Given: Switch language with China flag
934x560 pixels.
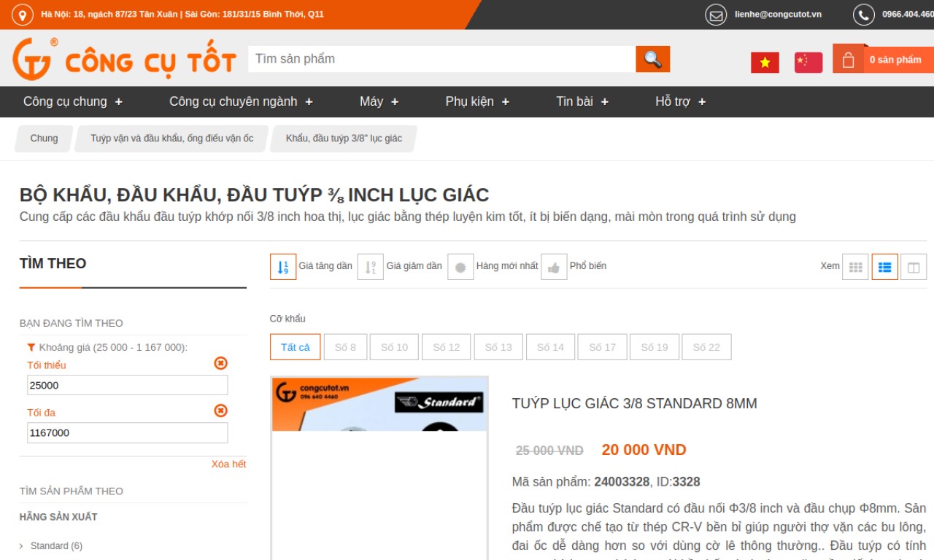Looking at the screenshot, I should click(x=808, y=63).
